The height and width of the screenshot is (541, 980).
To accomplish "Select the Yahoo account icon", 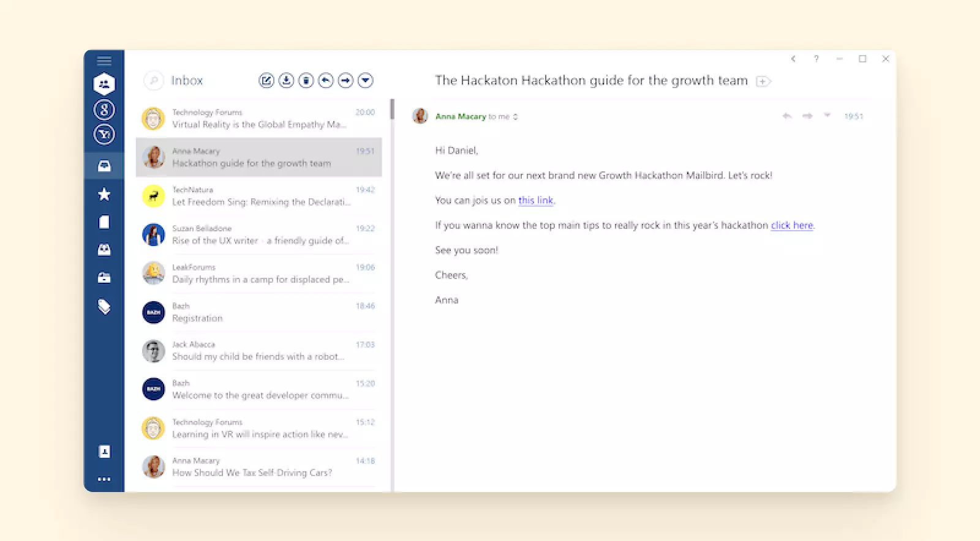I will [x=104, y=134].
